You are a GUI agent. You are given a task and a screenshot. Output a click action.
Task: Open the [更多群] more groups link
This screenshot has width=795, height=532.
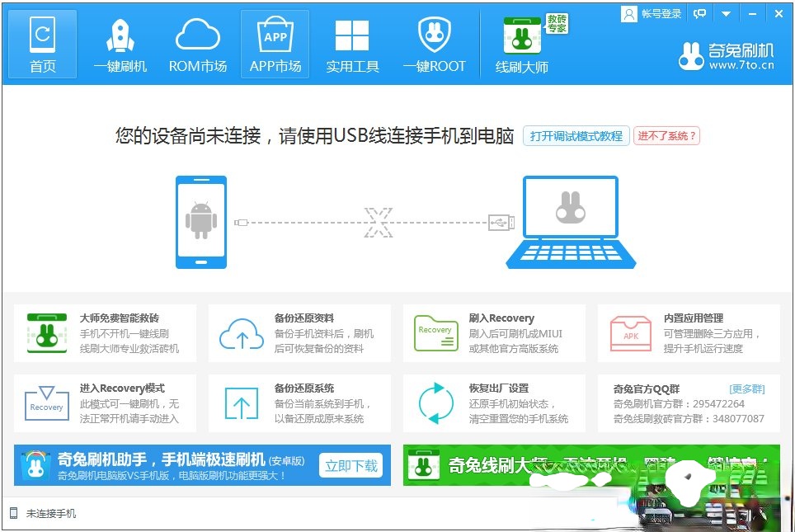(747, 389)
